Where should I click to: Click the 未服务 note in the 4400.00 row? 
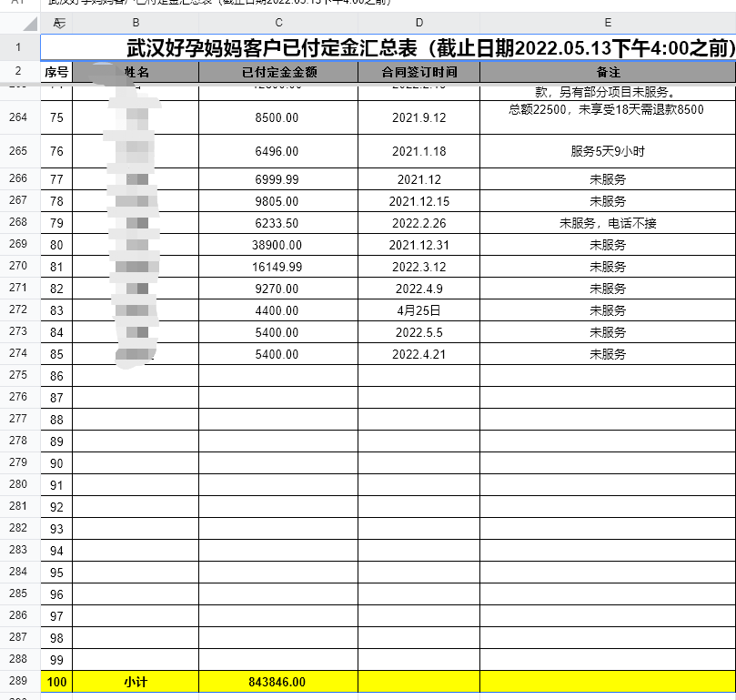[x=608, y=310]
